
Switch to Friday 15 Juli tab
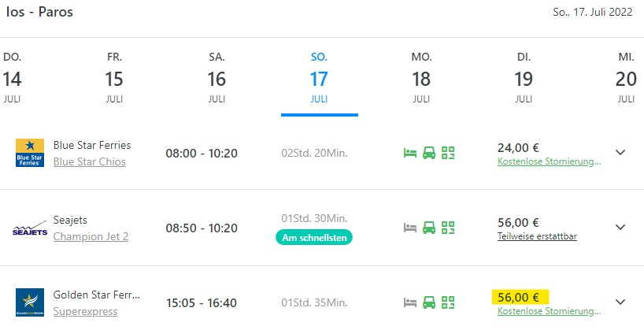click(x=114, y=78)
